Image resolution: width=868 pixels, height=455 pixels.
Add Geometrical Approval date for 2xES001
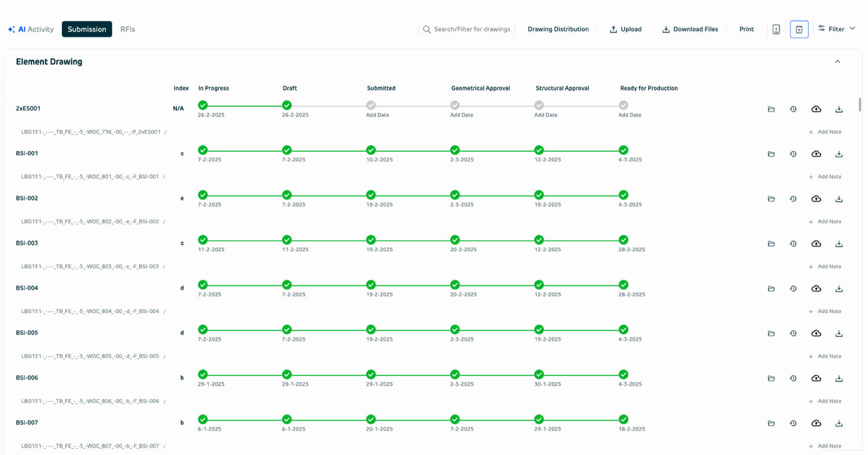coord(462,115)
